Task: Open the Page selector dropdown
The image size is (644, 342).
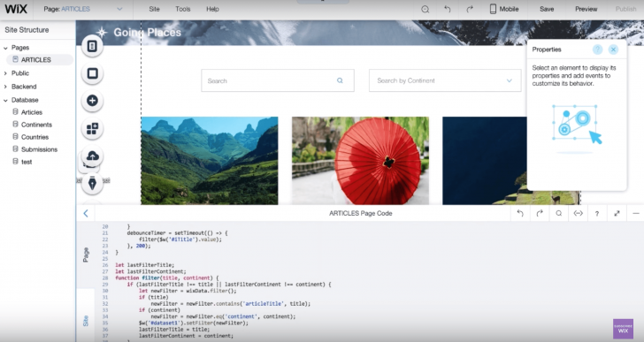Action: click(x=83, y=9)
